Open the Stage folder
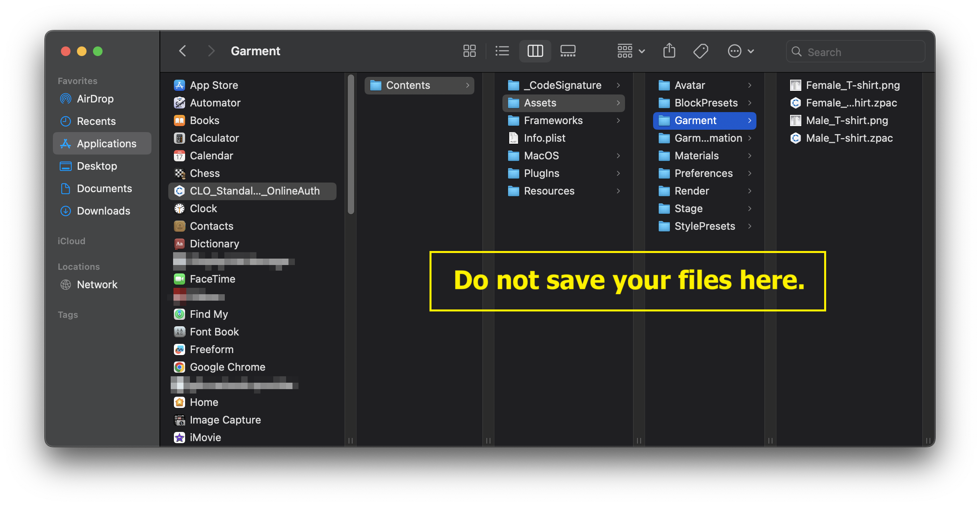This screenshot has height=506, width=980. 705,209
